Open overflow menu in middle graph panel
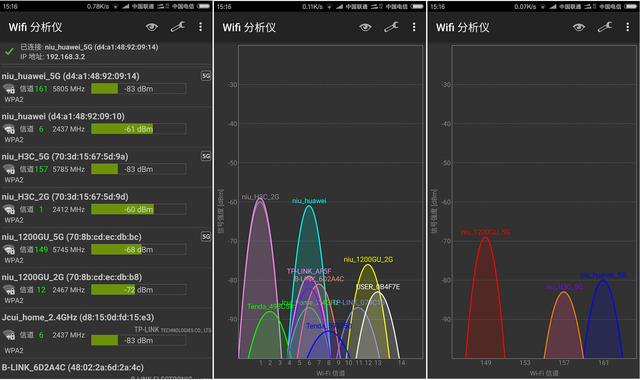640x380 pixels. point(414,27)
